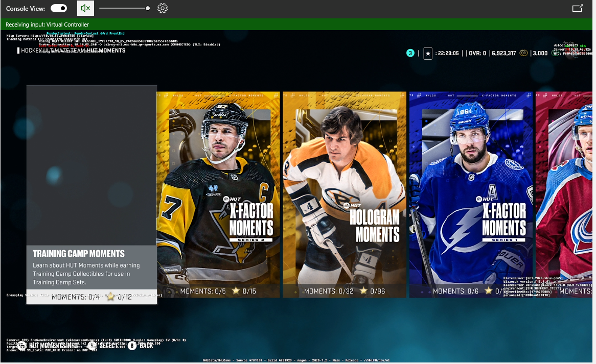Viewport: 596px width, 364px height.
Task: Click the Select button prompt
Action: (103, 346)
